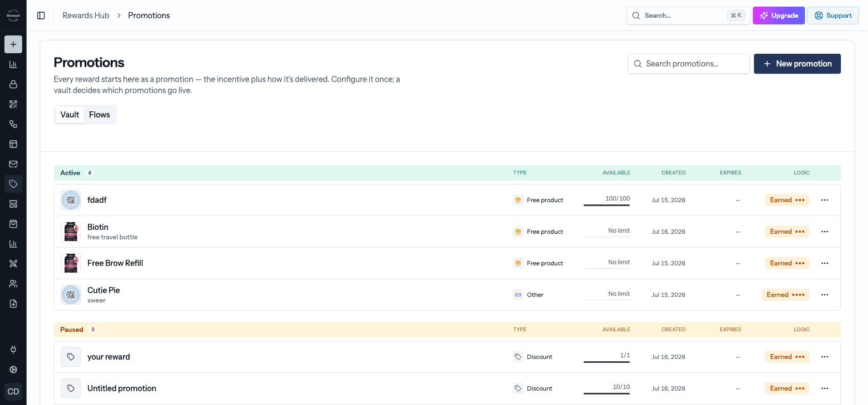Viewport: 868px width, 405px height.
Task: Open the Untitled promotion name
Action: (122, 388)
